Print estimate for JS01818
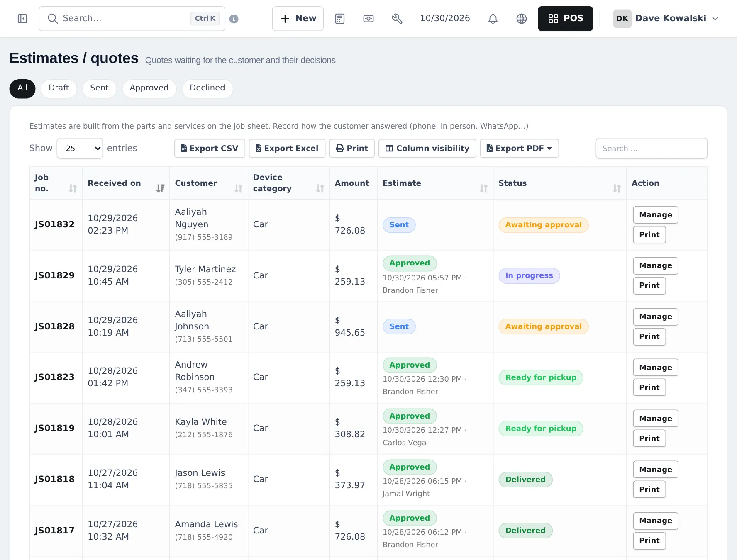Image resolution: width=737 pixels, height=560 pixels. tap(649, 489)
